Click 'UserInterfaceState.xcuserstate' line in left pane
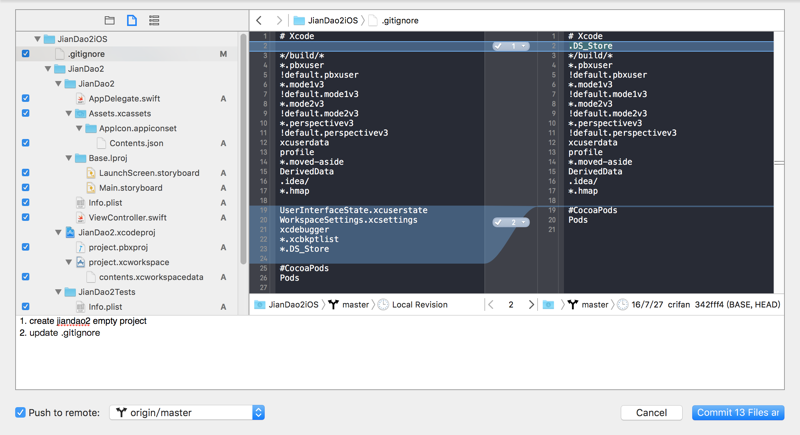Screen dimensions: 800x435 point(353,210)
